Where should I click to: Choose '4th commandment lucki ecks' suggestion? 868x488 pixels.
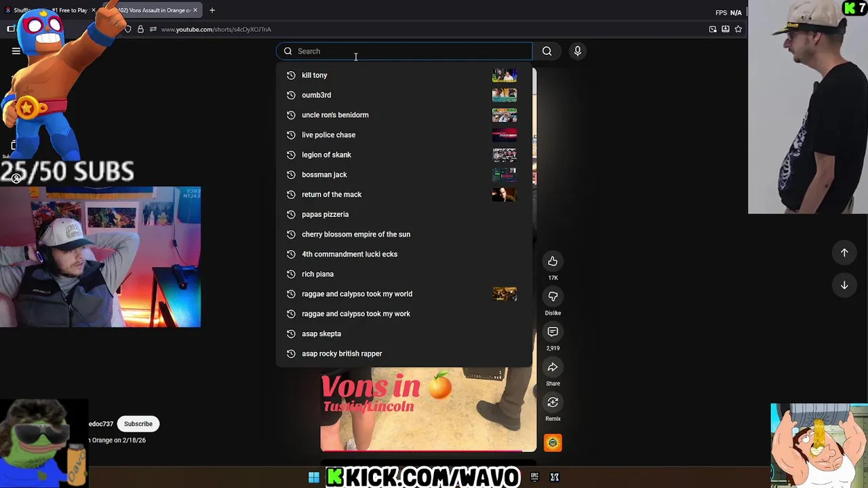click(x=404, y=254)
